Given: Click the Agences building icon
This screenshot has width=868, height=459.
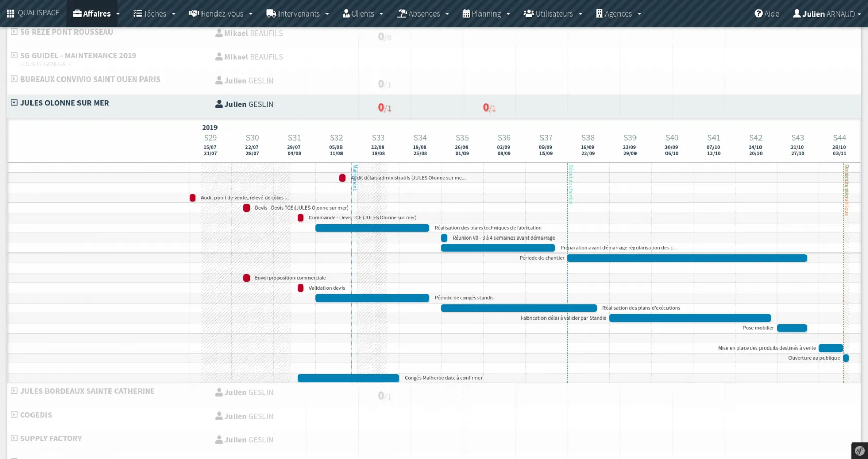Looking at the screenshot, I should point(599,13).
